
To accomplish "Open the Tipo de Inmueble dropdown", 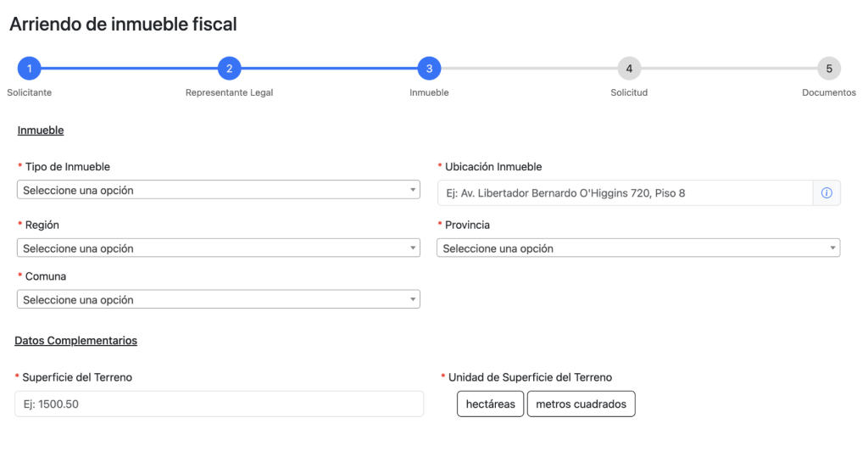I will coord(219,190).
